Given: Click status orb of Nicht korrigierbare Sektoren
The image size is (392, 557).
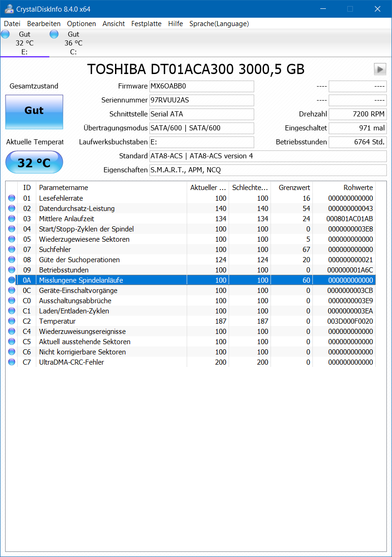Looking at the screenshot, I should point(12,352).
